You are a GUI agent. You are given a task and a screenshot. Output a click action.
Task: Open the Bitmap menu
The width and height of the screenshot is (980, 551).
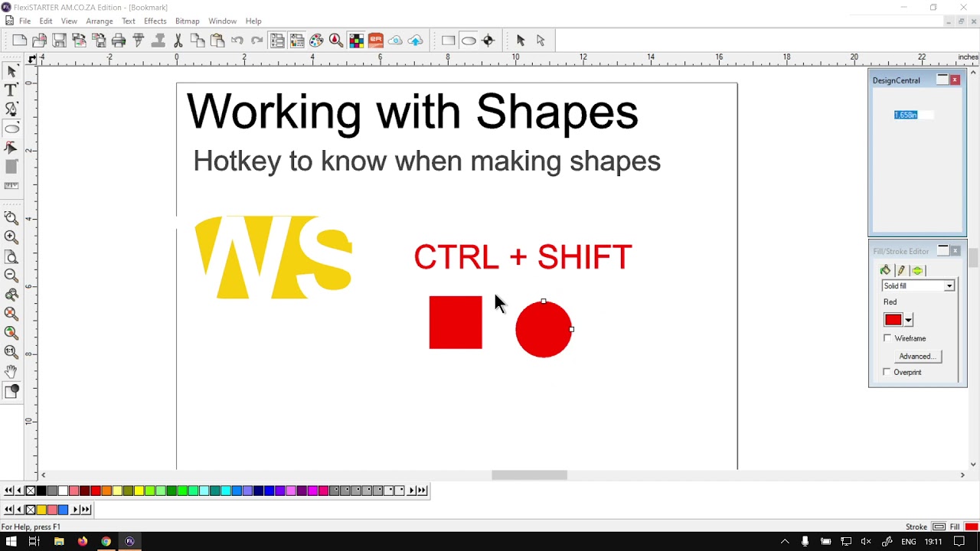point(188,21)
